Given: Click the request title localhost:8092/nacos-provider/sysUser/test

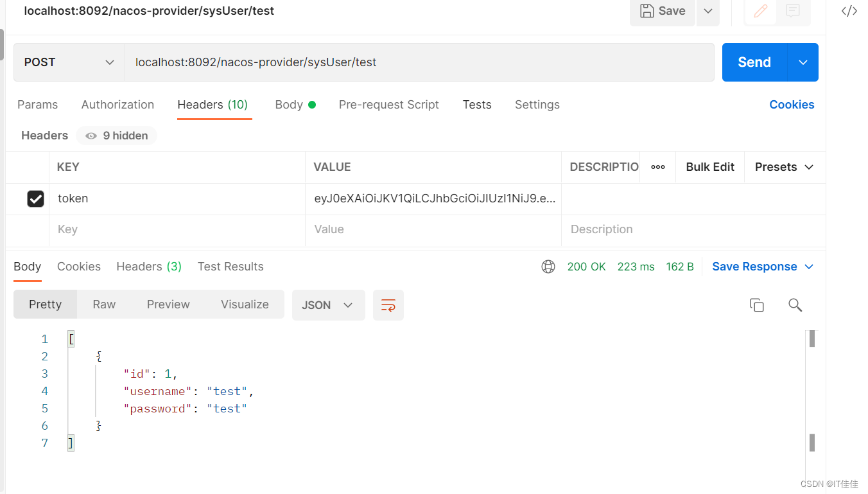Looking at the screenshot, I should (x=149, y=11).
